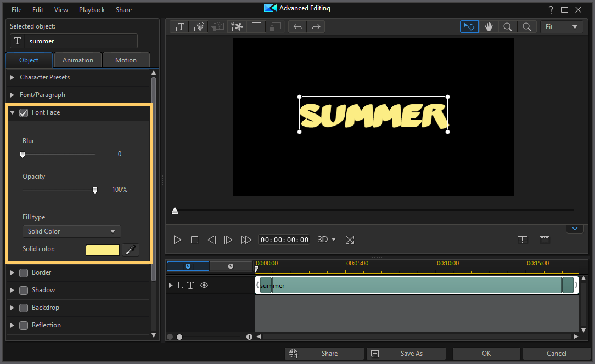Click the Zoom In magnifier icon

[x=527, y=26]
